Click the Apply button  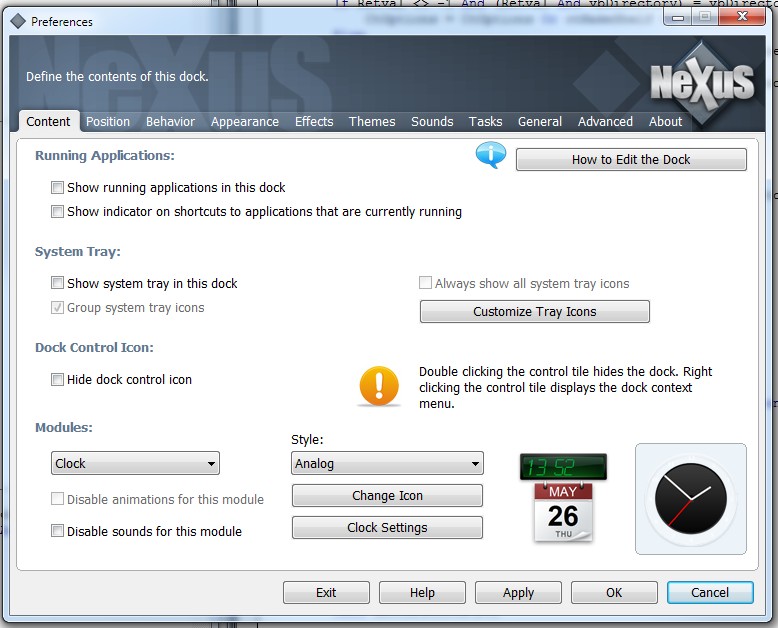[x=519, y=592]
